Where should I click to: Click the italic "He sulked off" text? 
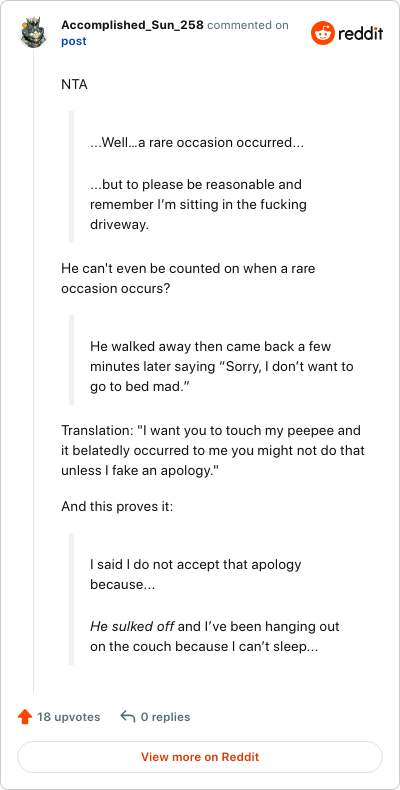coord(132,627)
